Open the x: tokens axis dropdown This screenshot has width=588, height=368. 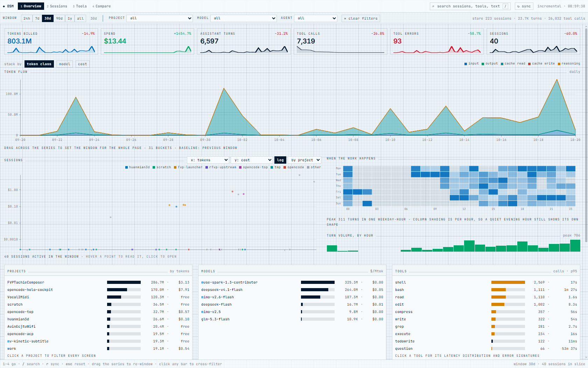pyautogui.click(x=208, y=160)
